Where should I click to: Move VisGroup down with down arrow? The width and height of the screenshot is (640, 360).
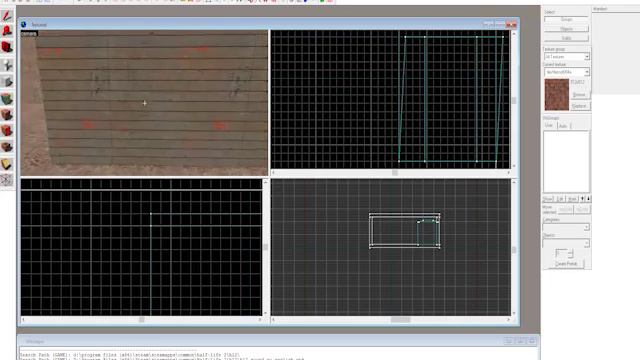pyautogui.click(x=588, y=199)
